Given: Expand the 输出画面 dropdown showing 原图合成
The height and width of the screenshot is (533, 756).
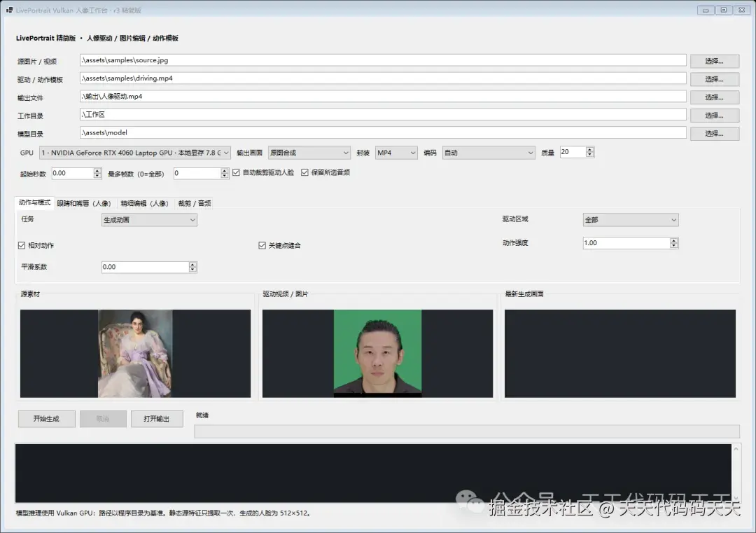Looking at the screenshot, I should coord(309,153).
